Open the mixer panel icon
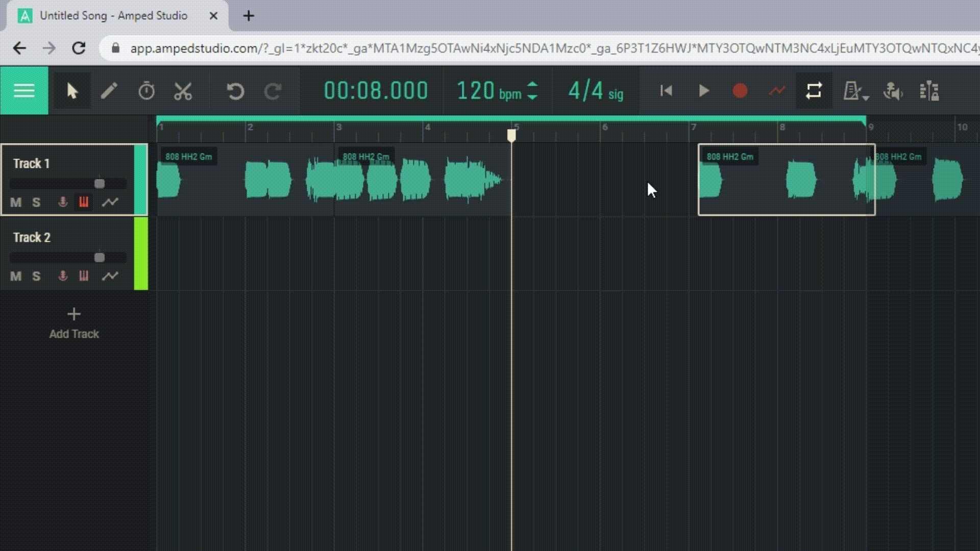 coord(930,90)
